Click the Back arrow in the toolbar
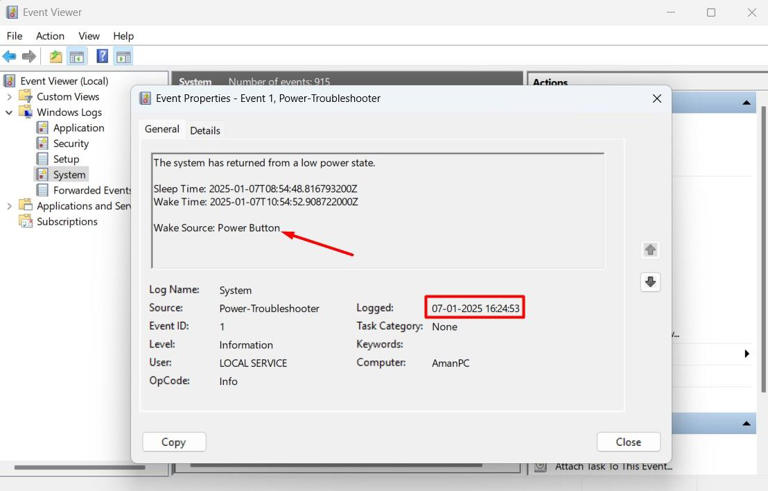 click(10, 57)
